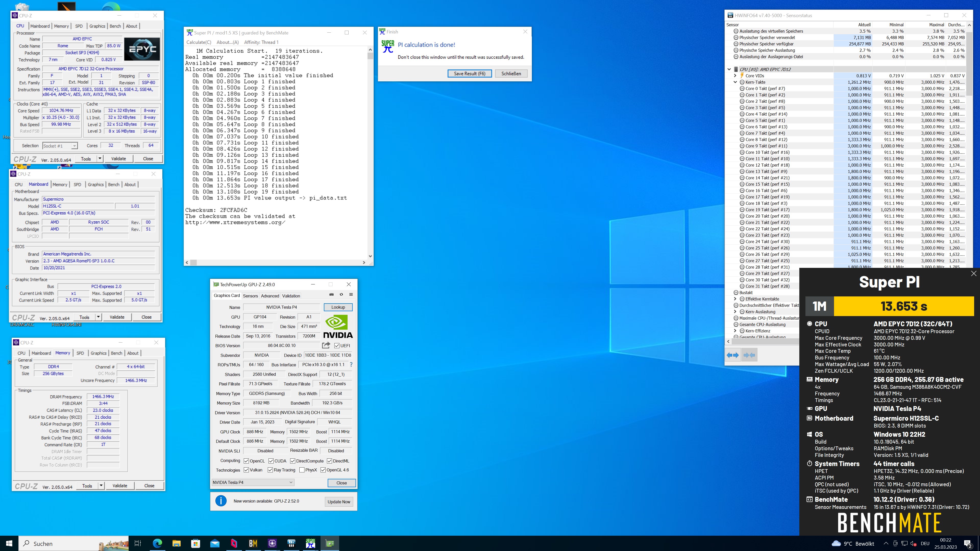980x551 pixels.
Task: Switch to Bench tab in top CPU-Z window
Action: coord(115,26)
